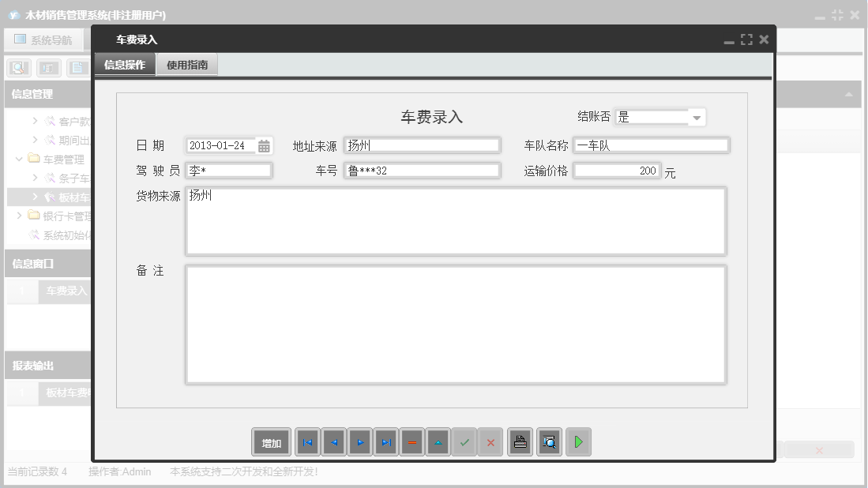Switch to the 使用指南 tab
868x488 pixels.
187,64
